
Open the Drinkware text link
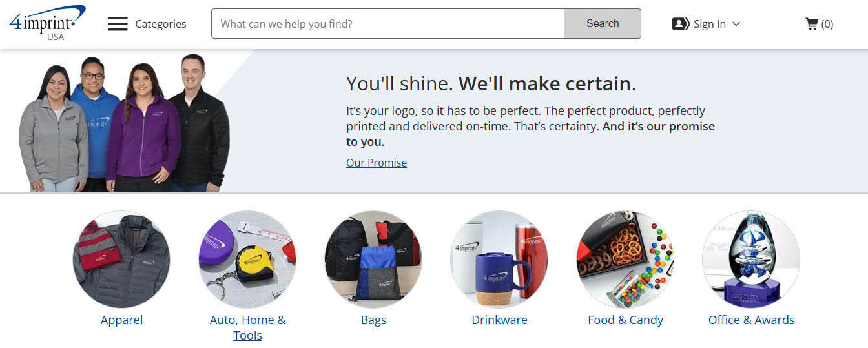(499, 320)
